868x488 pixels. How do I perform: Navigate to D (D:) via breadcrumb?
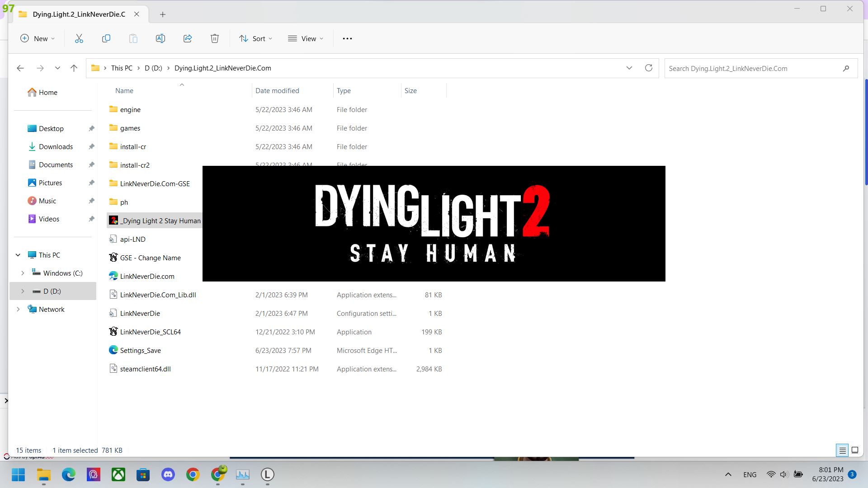(153, 68)
